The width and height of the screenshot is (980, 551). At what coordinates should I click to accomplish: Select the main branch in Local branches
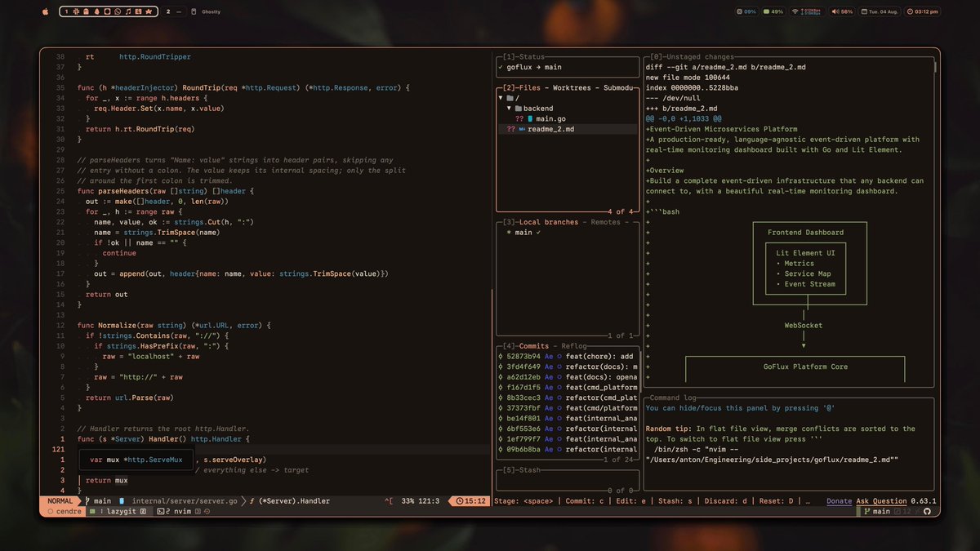(x=568, y=233)
